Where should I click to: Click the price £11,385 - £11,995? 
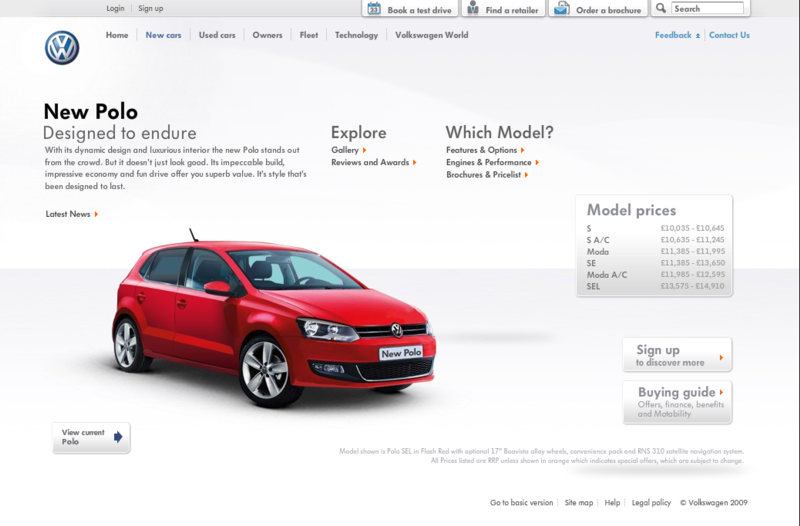[x=692, y=252]
